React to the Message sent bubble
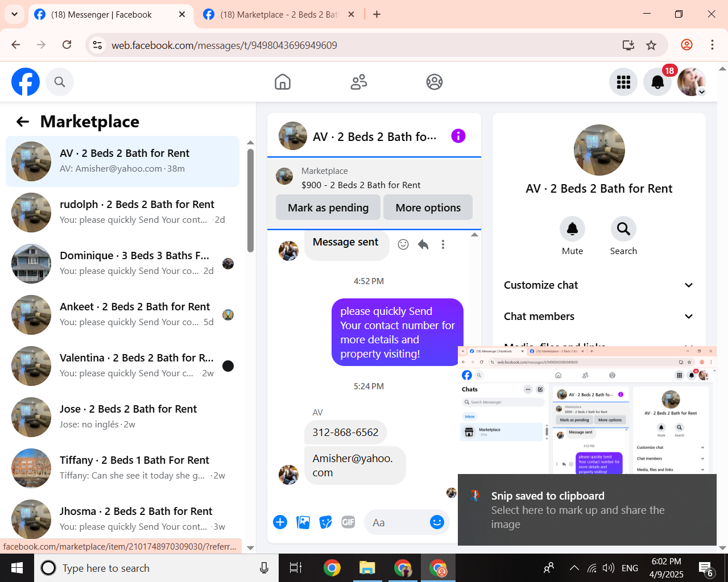This screenshot has height=582, width=728. [403, 244]
